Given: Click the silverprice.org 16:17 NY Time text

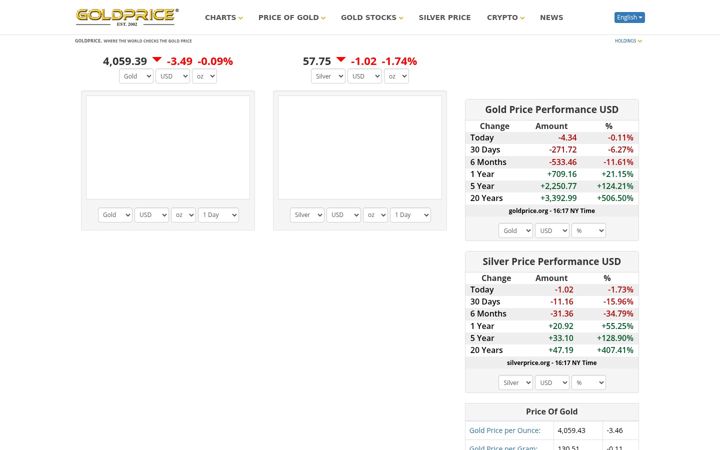Looking at the screenshot, I should [551, 363].
